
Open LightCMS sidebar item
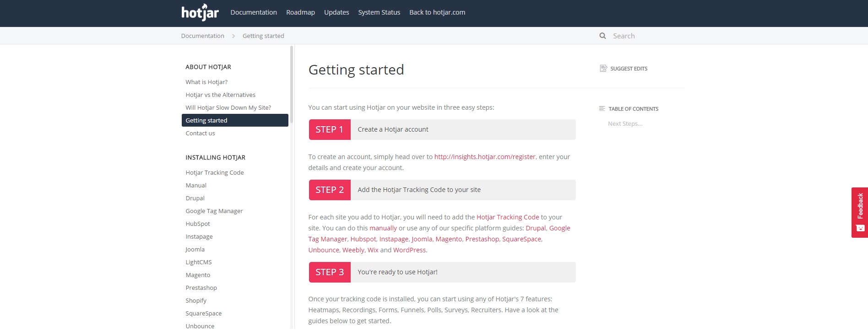pyautogui.click(x=199, y=262)
